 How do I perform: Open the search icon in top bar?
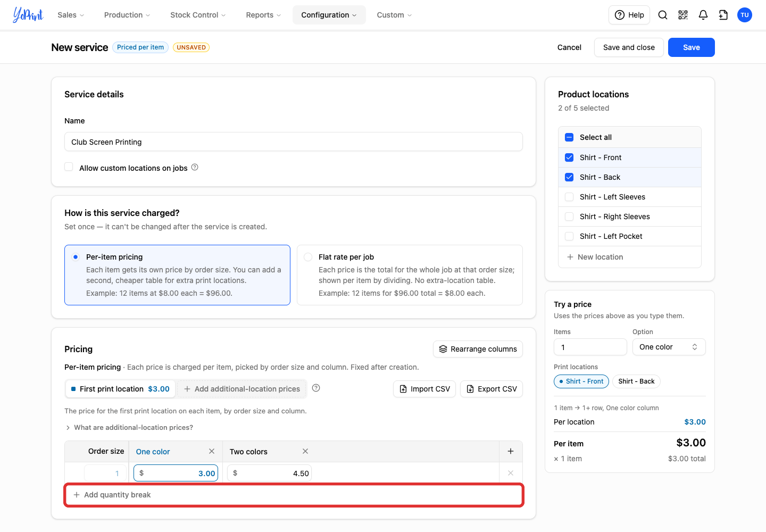click(x=663, y=15)
